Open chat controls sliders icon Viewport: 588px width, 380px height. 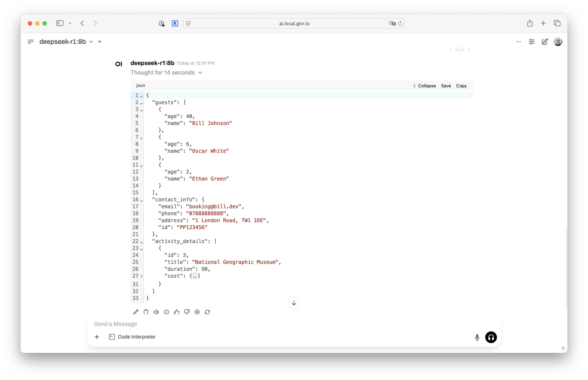532,42
